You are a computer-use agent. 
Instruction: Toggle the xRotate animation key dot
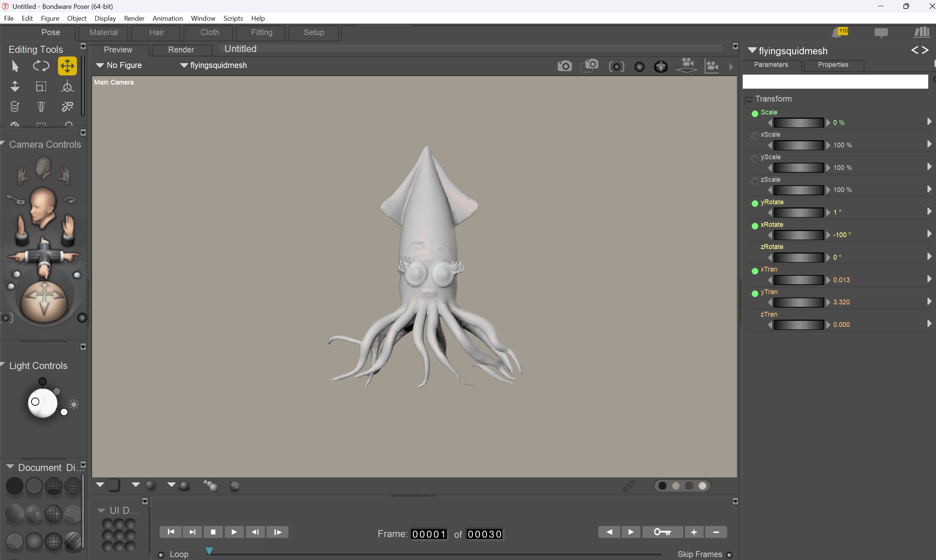pyautogui.click(x=755, y=226)
